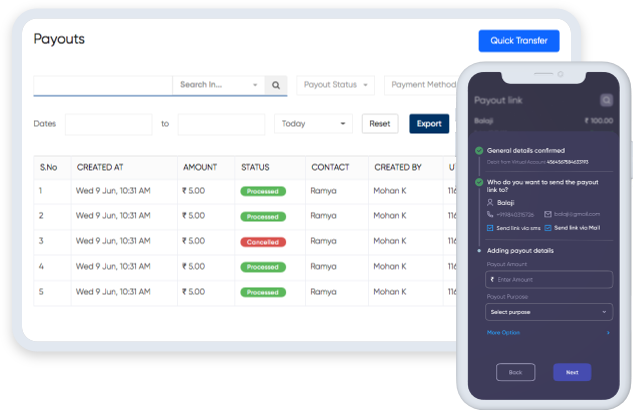The image size is (633, 410).
Task: Toggle the Send link via Mail checkbox
Action: tap(548, 228)
